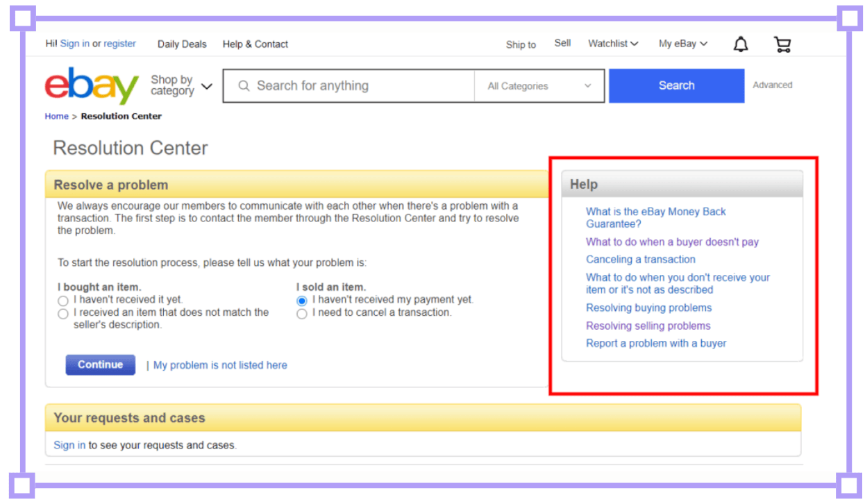Open "What is the eBay Money Back Guarantee?"
This screenshot has height=504, width=865.
tap(656, 218)
